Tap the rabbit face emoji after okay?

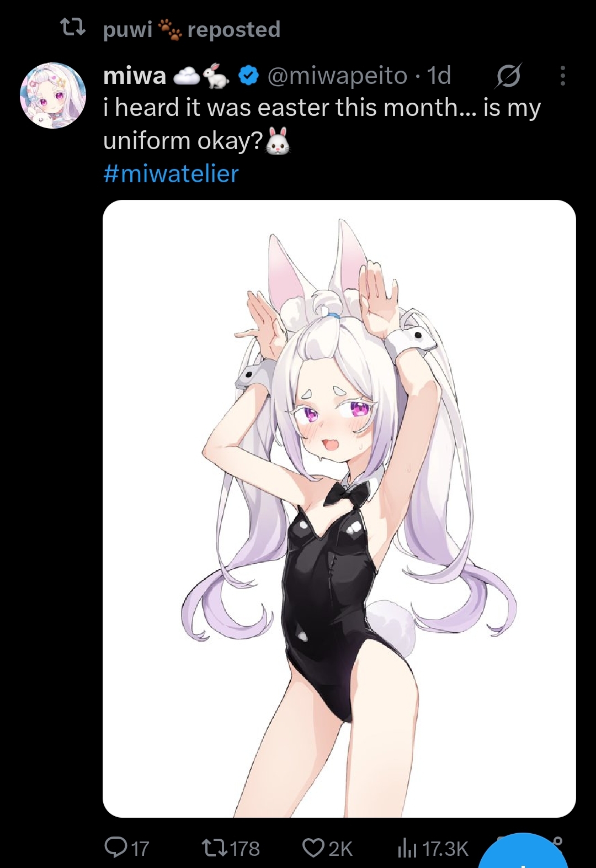278,141
